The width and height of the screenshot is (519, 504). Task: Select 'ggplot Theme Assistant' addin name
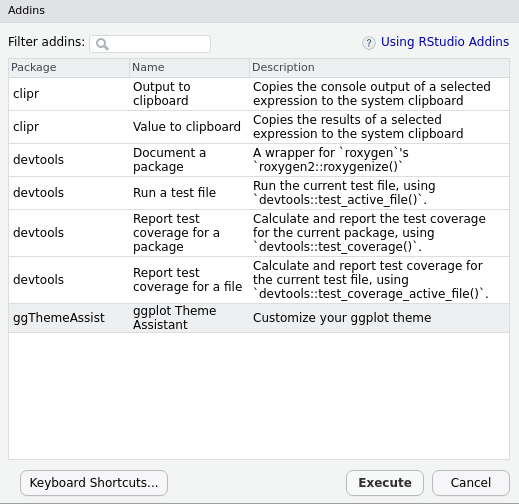[175, 318]
